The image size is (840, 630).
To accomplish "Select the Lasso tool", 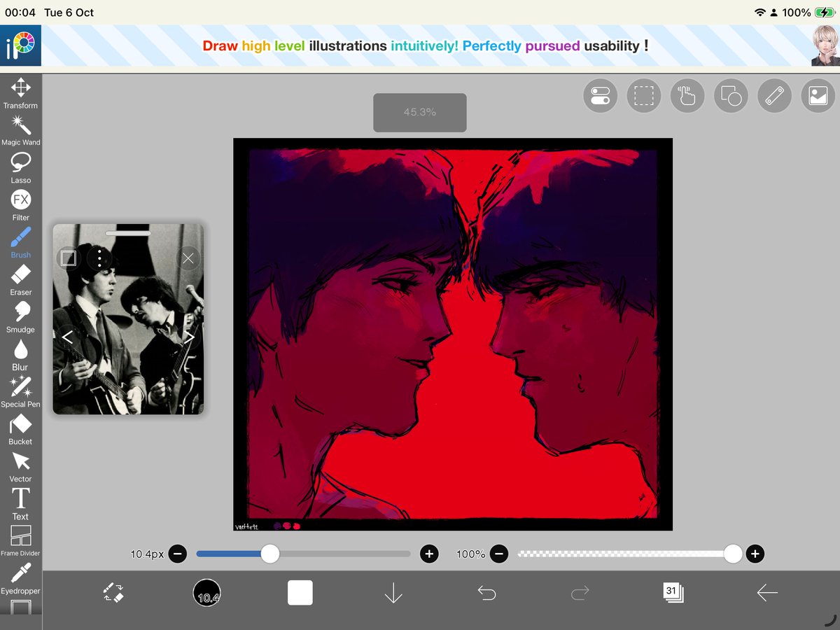I will [x=20, y=168].
